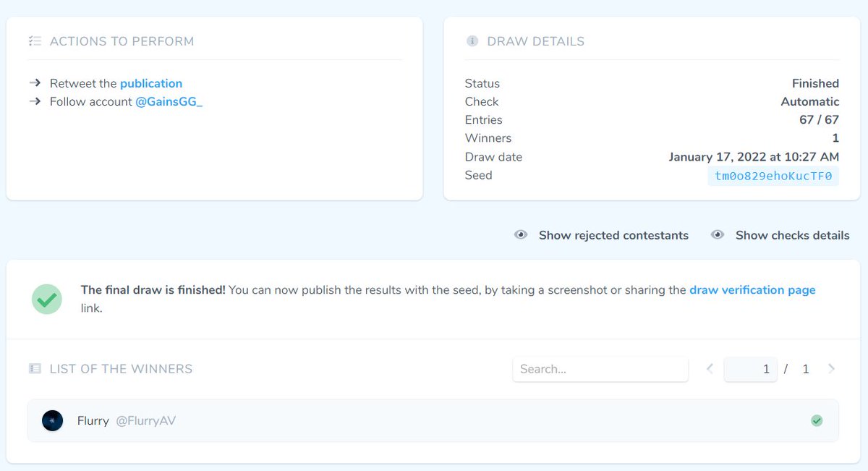
Task: Go to previous winners page arrow
Action: click(x=710, y=369)
